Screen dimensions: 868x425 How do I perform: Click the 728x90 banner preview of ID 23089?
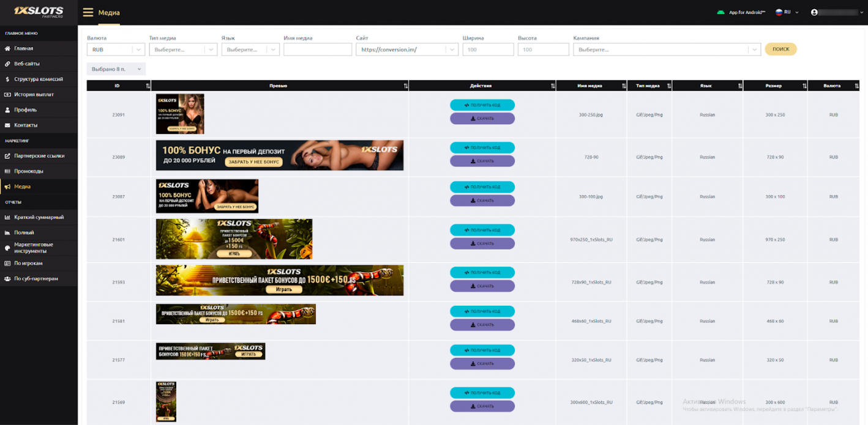(280, 155)
